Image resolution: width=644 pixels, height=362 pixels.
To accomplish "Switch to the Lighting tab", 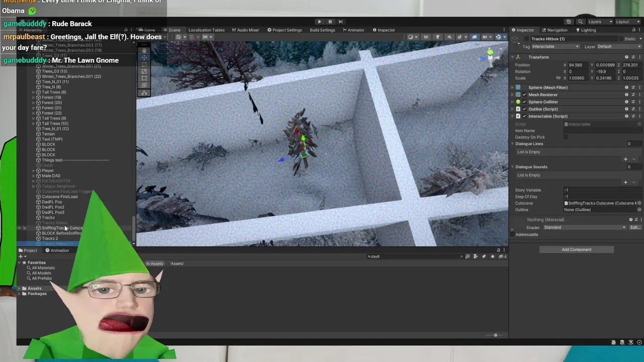I will click(x=585, y=30).
